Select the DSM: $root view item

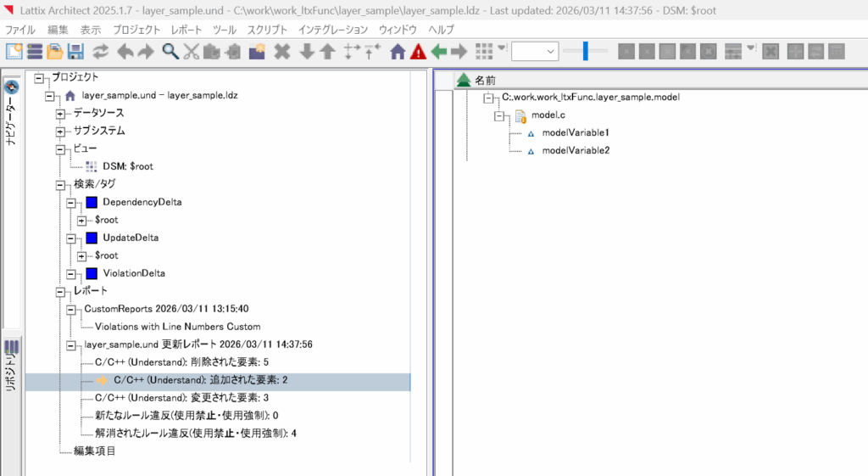pyautogui.click(x=127, y=166)
